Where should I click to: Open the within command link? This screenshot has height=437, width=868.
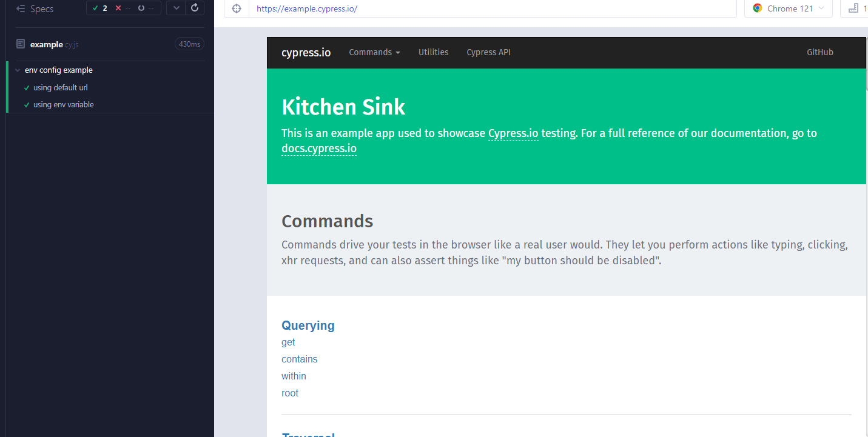(x=294, y=376)
